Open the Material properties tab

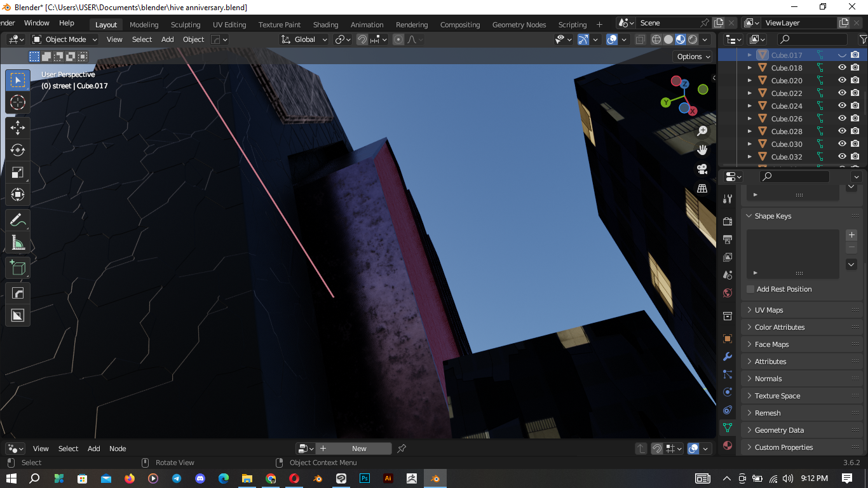coord(728,445)
